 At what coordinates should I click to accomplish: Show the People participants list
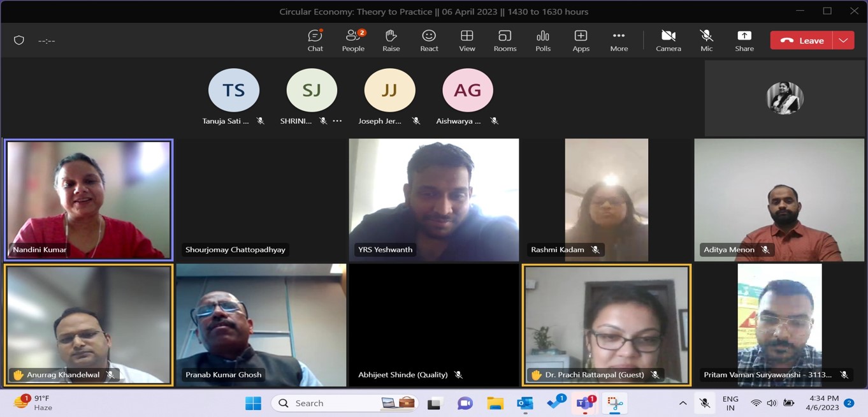coord(353,40)
